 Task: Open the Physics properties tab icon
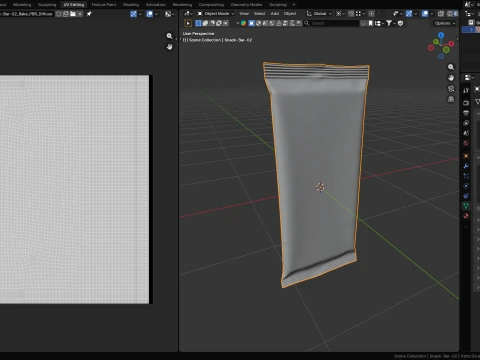point(466,186)
